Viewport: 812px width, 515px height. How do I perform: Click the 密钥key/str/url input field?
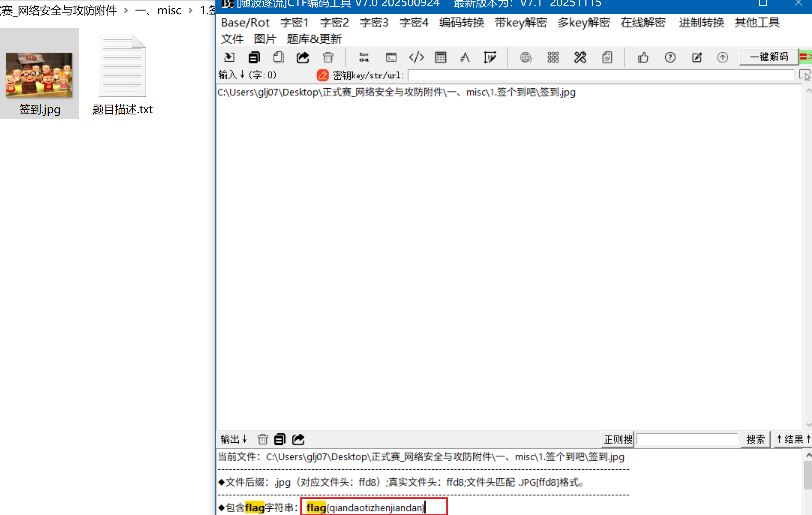601,75
